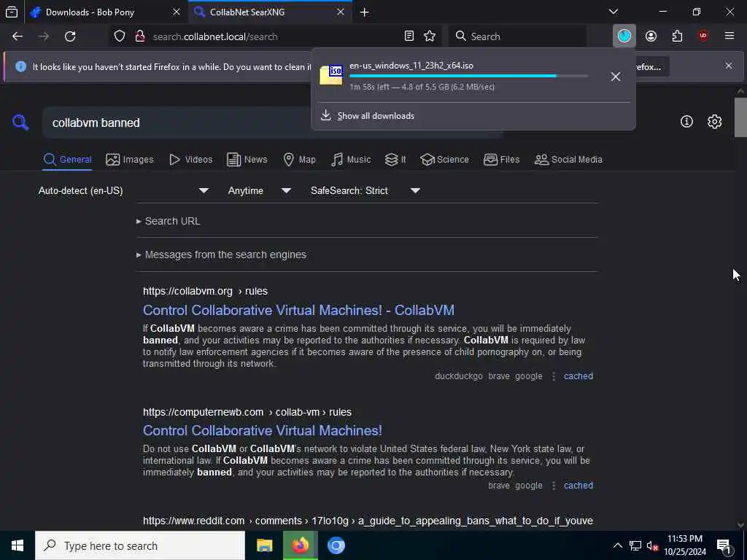Open the SafeSearch: Strict dropdown
This screenshot has height=560, width=747.
point(365,190)
